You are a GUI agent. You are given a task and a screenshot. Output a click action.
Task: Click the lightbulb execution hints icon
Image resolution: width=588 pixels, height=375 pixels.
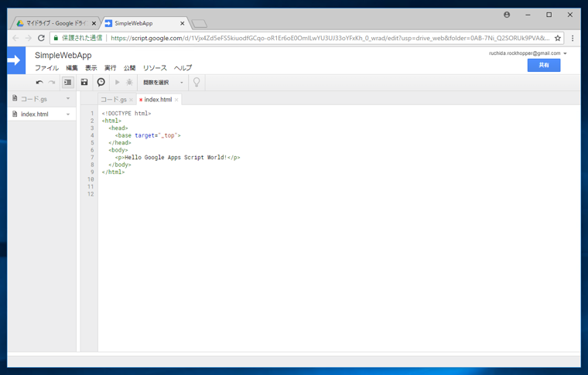197,82
